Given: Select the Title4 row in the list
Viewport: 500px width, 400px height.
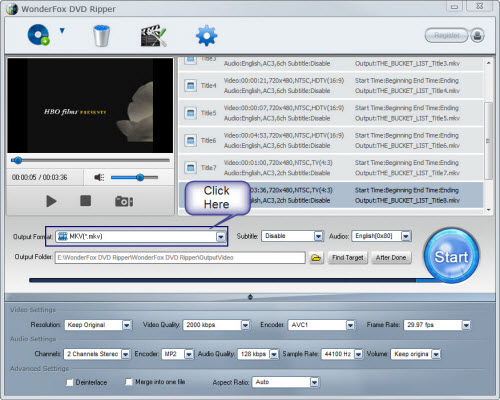Looking at the screenshot, I should [x=331, y=86].
